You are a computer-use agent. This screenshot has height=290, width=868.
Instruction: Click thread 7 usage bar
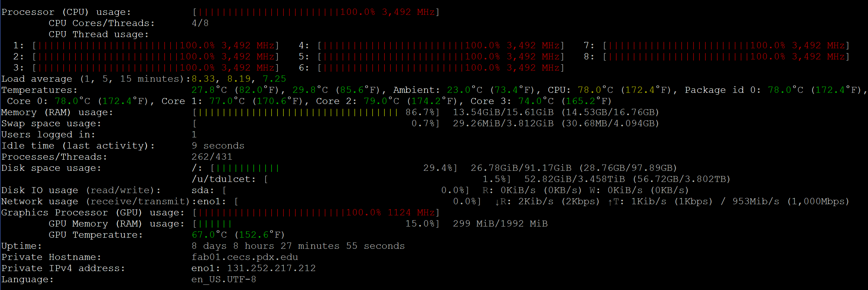point(726,45)
